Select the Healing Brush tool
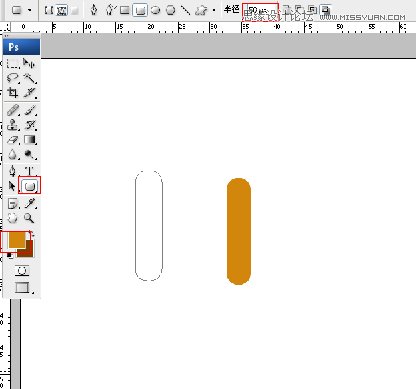The width and height of the screenshot is (416, 389). (13, 110)
